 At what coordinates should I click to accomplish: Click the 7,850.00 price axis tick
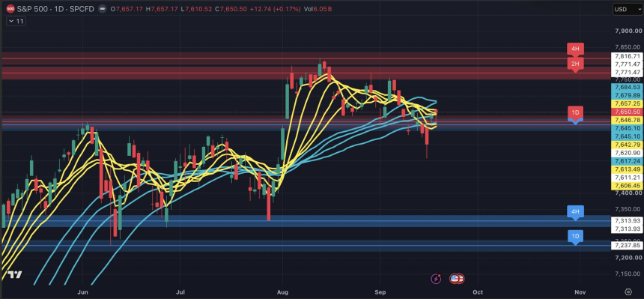click(x=628, y=47)
